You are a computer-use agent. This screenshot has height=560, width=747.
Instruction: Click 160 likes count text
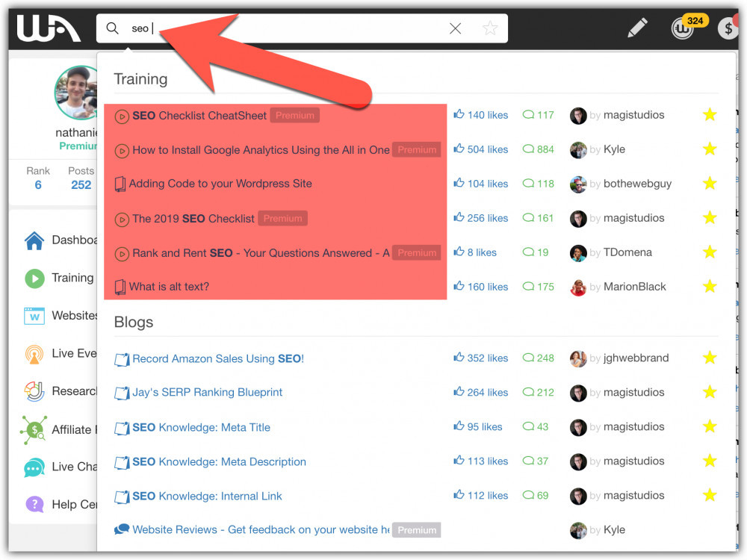488,287
